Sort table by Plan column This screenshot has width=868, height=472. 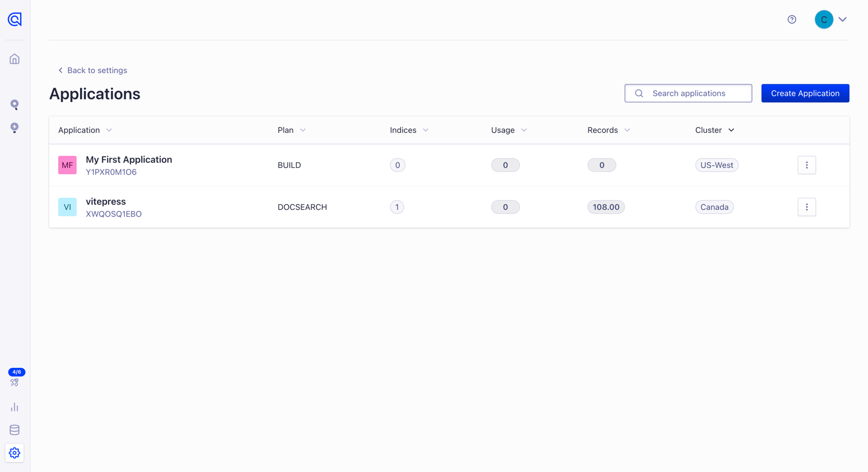click(292, 130)
